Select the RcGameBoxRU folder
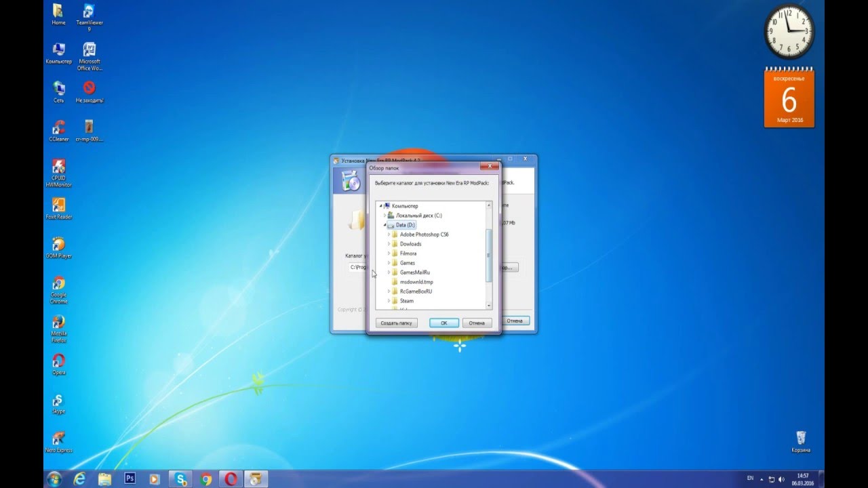868x488 pixels. click(x=412, y=291)
